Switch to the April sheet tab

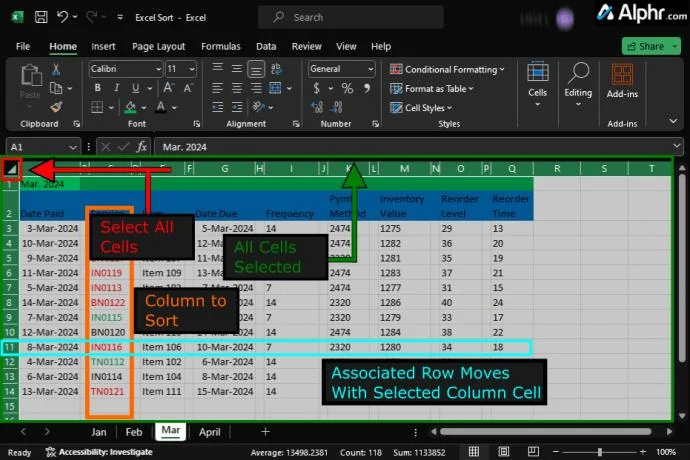tap(209, 432)
